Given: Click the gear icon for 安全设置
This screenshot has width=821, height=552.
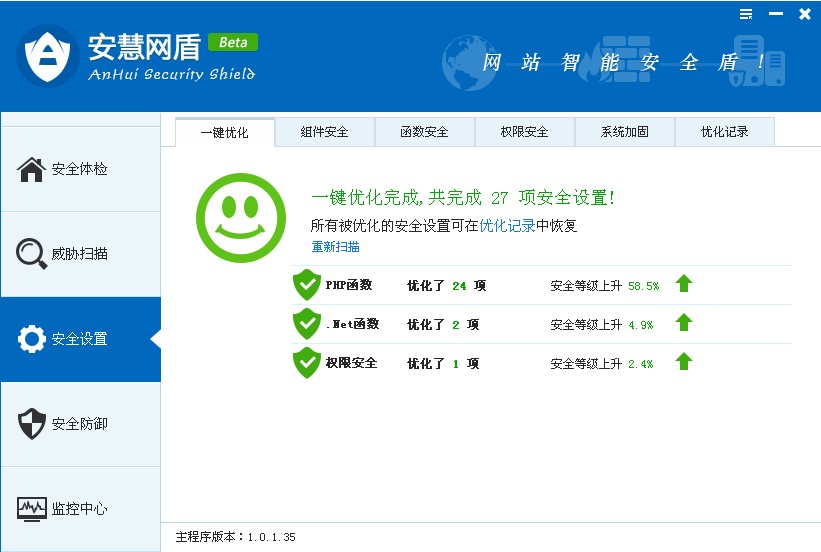Looking at the screenshot, I should pos(32,339).
